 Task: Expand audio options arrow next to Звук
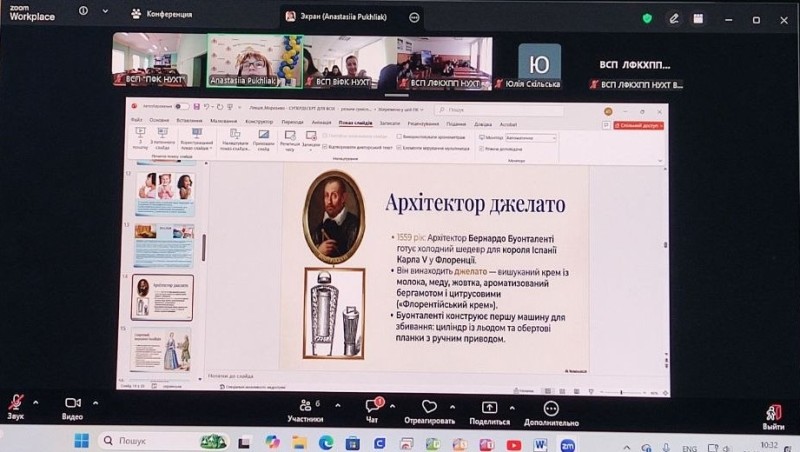pyautogui.click(x=35, y=403)
